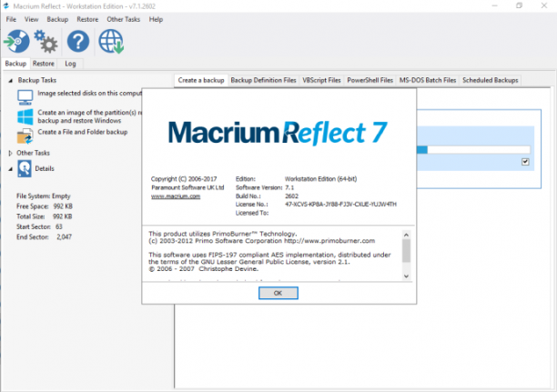Screen dimensions: 557x392
Task: Click the File System: Empty text
Action: click(x=44, y=196)
